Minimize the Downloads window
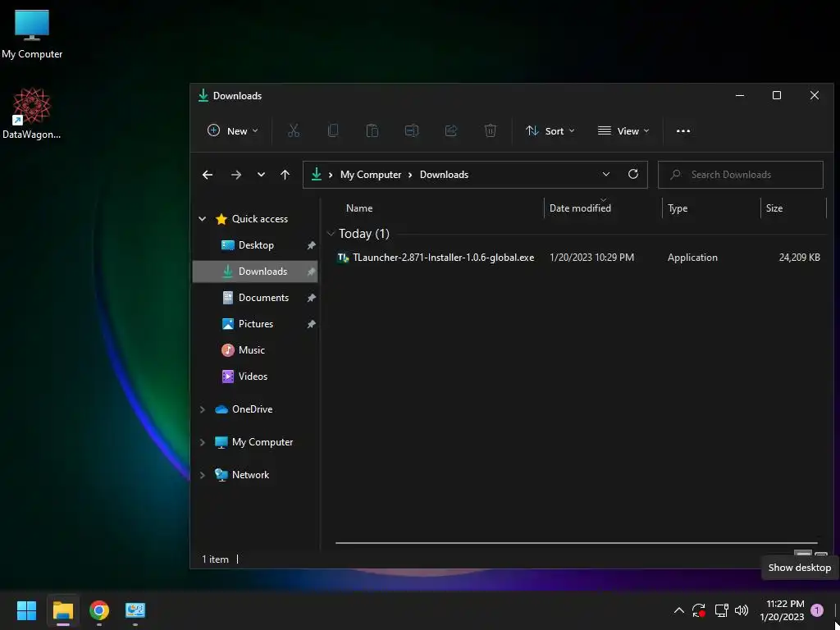 pyautogui.click(x=740, y=95)
